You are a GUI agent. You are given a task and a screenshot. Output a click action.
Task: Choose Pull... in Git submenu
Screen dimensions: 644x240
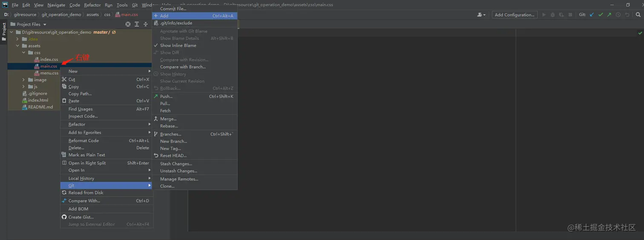coord(195,104)
